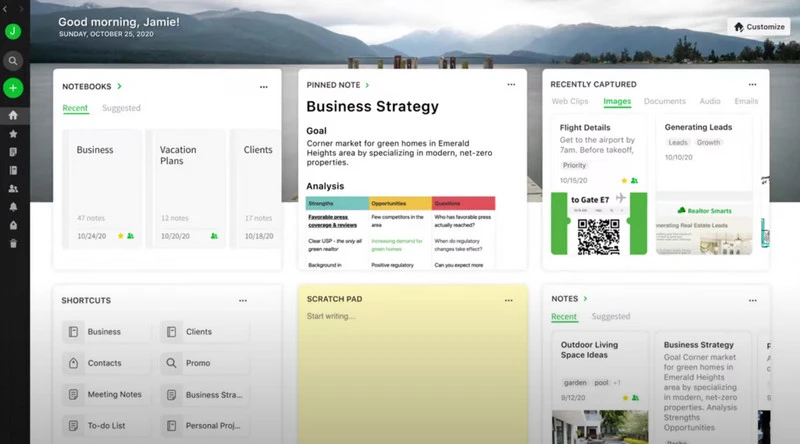Open the Notes icon in sidebar

point(13,152)
